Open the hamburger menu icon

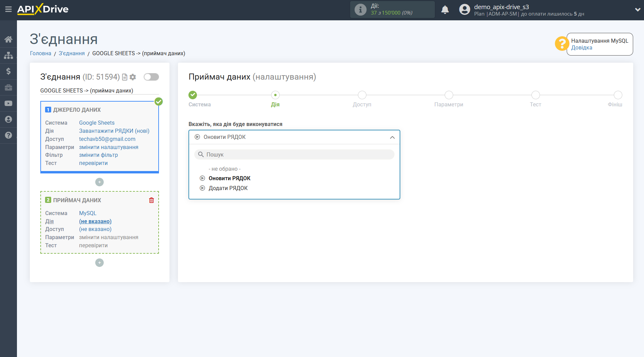tap(8, 9)
